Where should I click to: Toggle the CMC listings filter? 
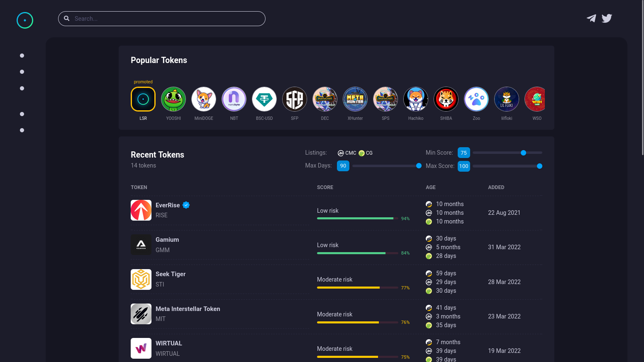346,153
